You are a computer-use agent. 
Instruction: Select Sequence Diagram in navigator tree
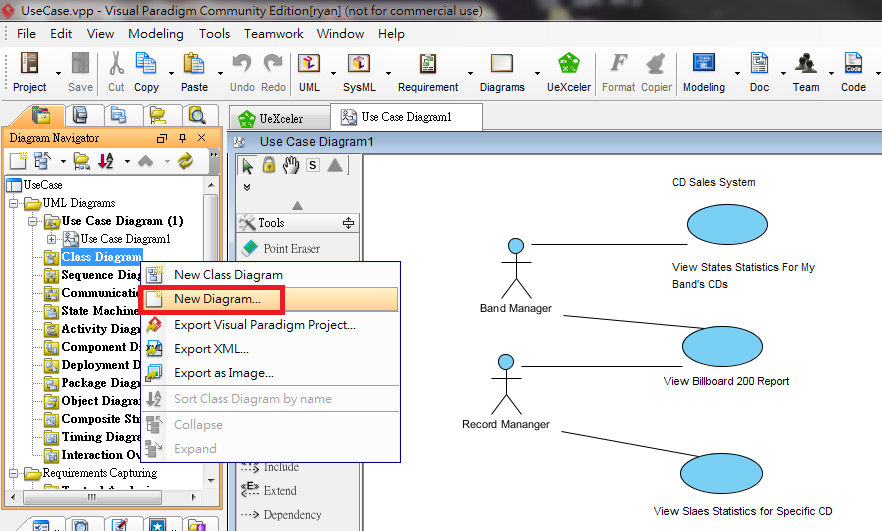click(100, 275)
